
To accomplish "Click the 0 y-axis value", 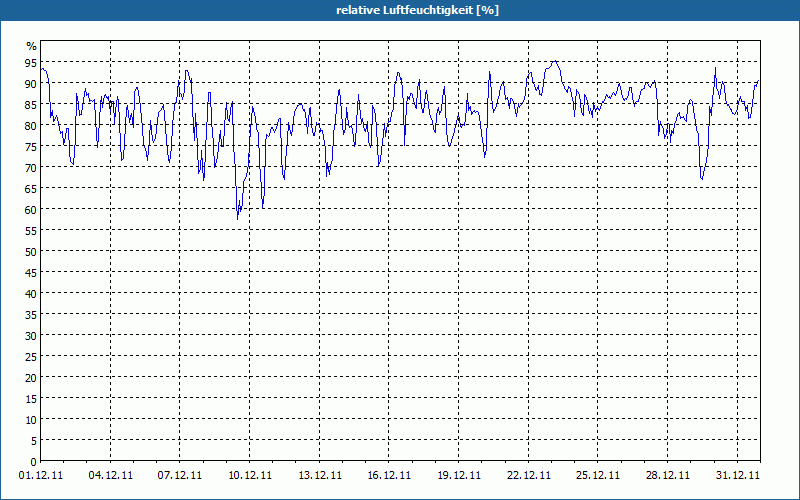I will pyautogui.click(x=34, y=462).
